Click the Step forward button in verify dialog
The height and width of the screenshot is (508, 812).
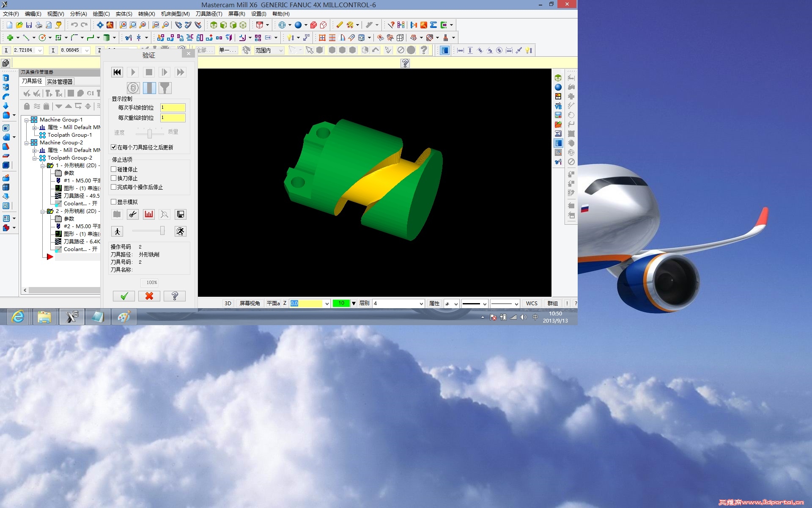[165, 72]
